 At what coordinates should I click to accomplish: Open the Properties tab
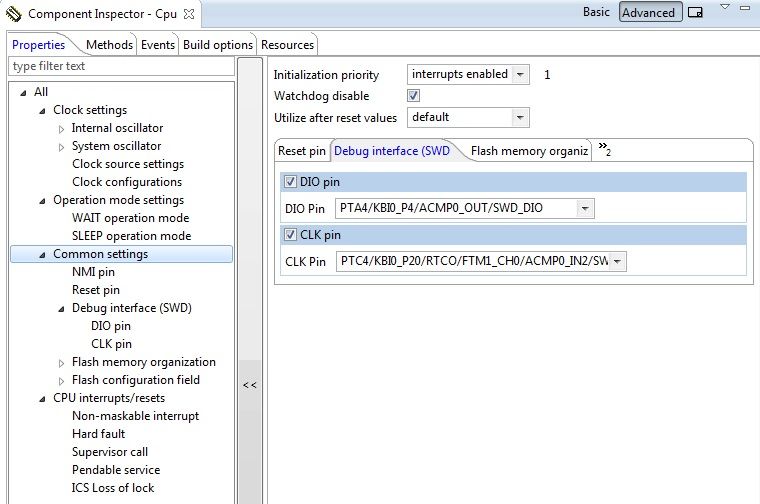click(x=38, y=45)
